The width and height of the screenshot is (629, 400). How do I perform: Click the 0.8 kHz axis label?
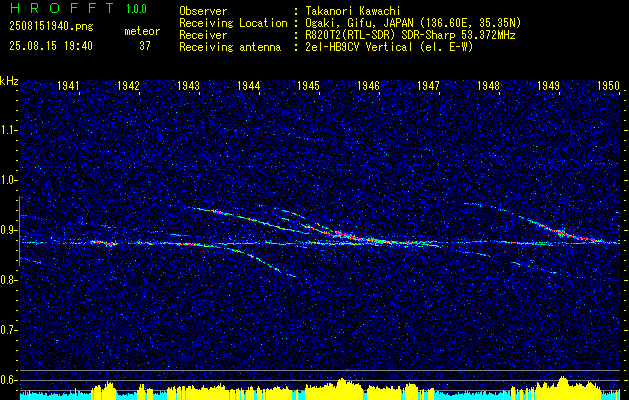pyautogui.click(x=8, y=280)
